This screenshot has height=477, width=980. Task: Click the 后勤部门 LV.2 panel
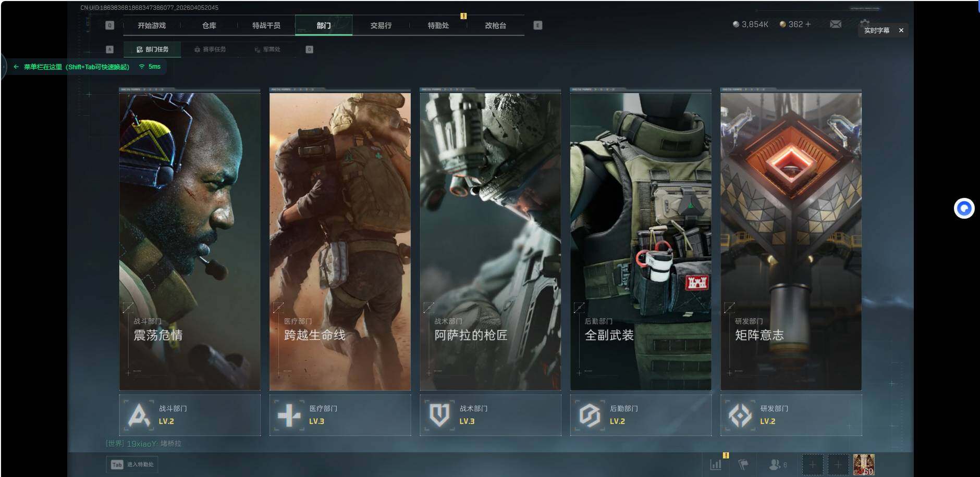tap(641, 415)
